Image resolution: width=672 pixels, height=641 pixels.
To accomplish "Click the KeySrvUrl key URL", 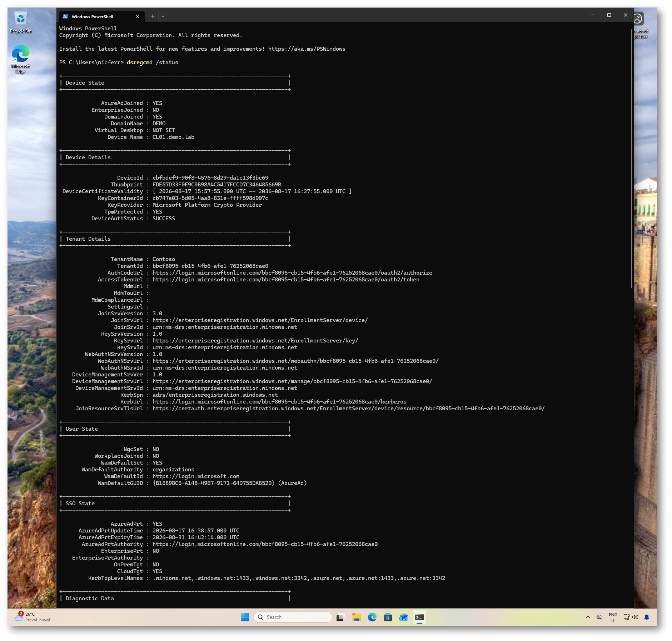I will click(255, 341).
